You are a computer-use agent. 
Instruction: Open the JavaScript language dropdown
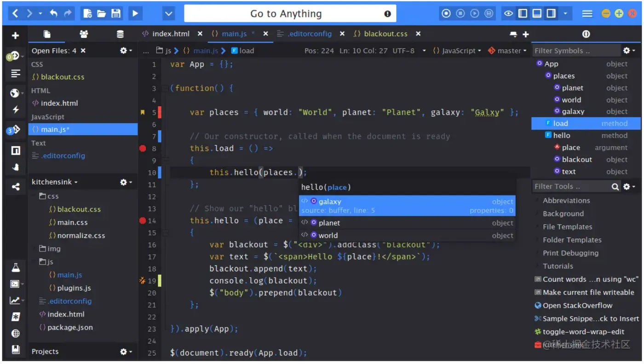click(x=457, y=51)
